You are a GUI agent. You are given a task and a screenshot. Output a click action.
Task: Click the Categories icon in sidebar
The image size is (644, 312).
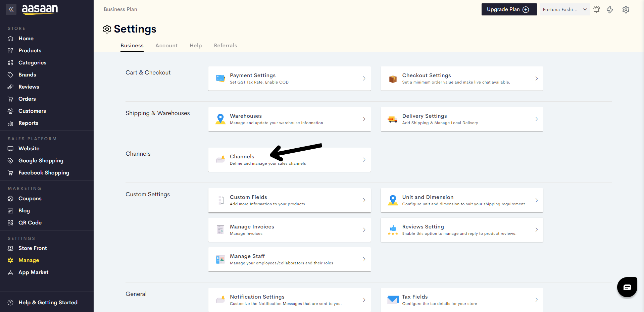tap(10, 63)
